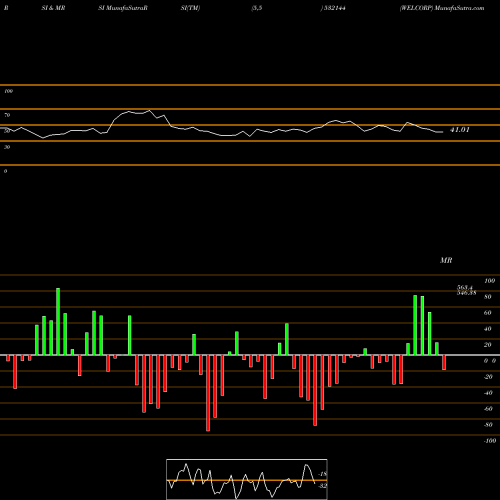This screenshot has height=500, width=500.
Task: Click the 100 label on the RSI panel axis
Action: 8,91
